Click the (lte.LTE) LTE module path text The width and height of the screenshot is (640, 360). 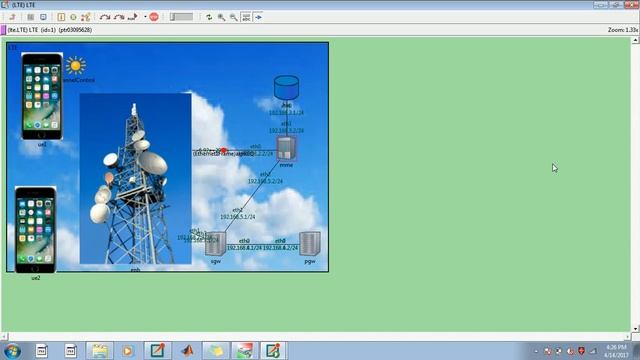tap(49, 30)
